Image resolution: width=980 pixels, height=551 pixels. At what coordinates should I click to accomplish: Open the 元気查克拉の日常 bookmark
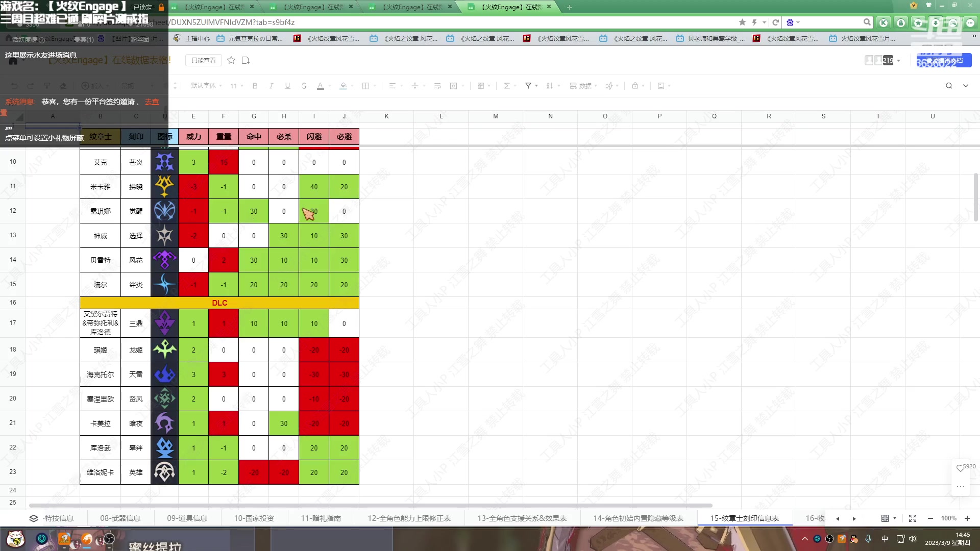click(250, 38)
